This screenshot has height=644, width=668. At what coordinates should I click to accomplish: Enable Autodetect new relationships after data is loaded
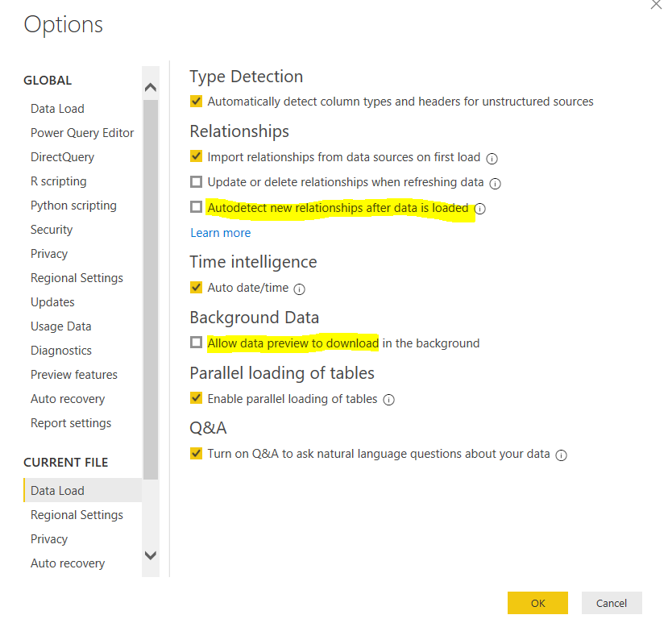[x=196, y=207]
